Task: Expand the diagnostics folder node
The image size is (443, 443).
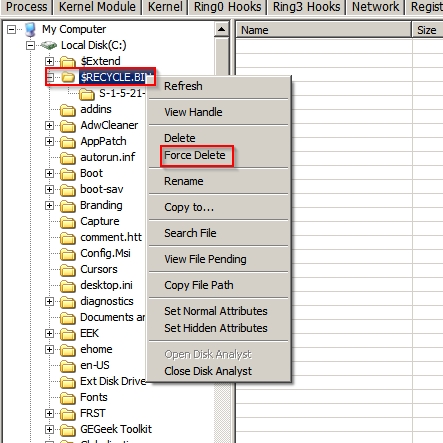Action: tap(49, 301)
